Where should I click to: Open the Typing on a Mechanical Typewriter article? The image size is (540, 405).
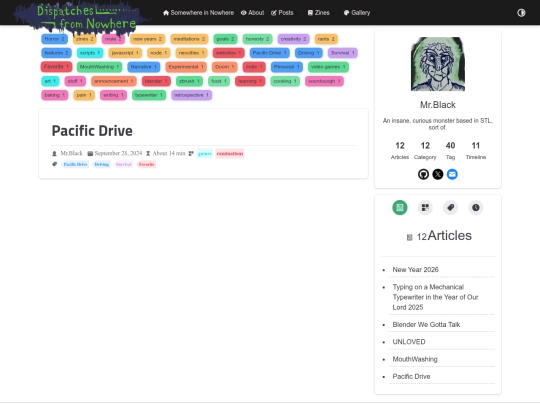pos(436,297)
